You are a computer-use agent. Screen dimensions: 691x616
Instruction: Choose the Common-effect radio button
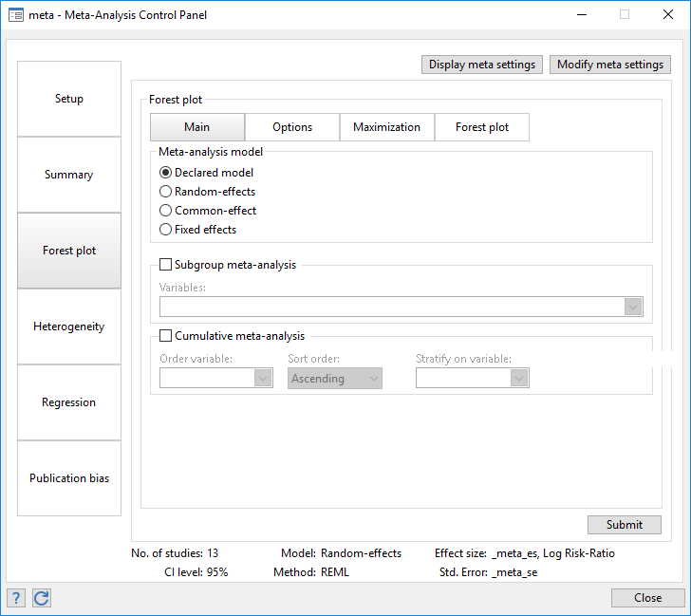tap(166, 211)
